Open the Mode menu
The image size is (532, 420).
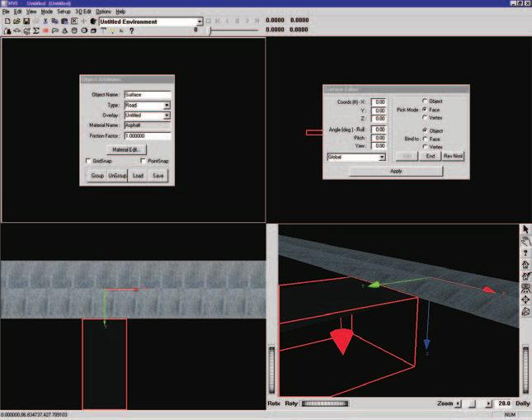click(47, 12)
